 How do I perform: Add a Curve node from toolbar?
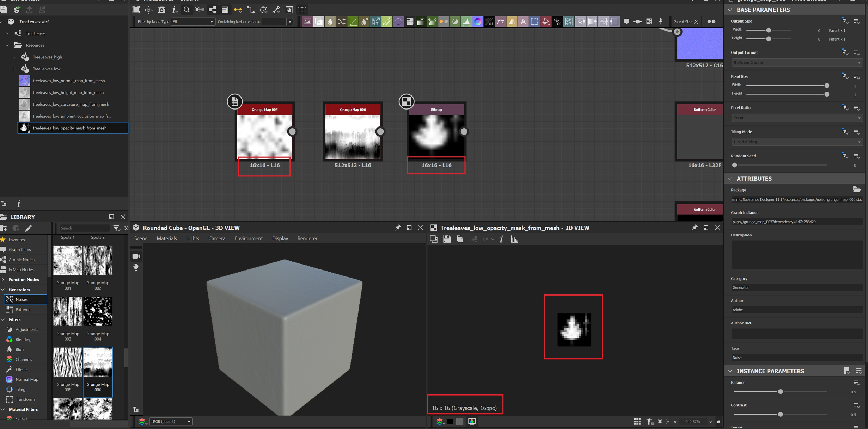pyautogui.click(x=353, y=22)
